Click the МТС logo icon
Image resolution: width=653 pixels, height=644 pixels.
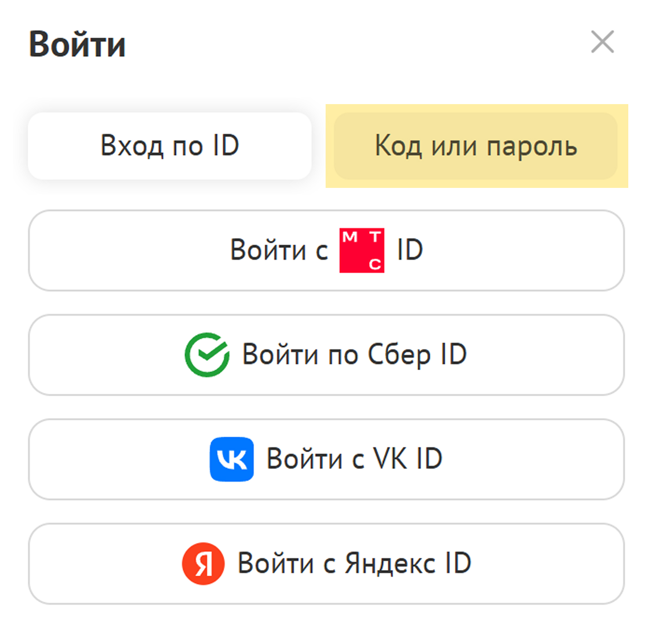point(362,250)
